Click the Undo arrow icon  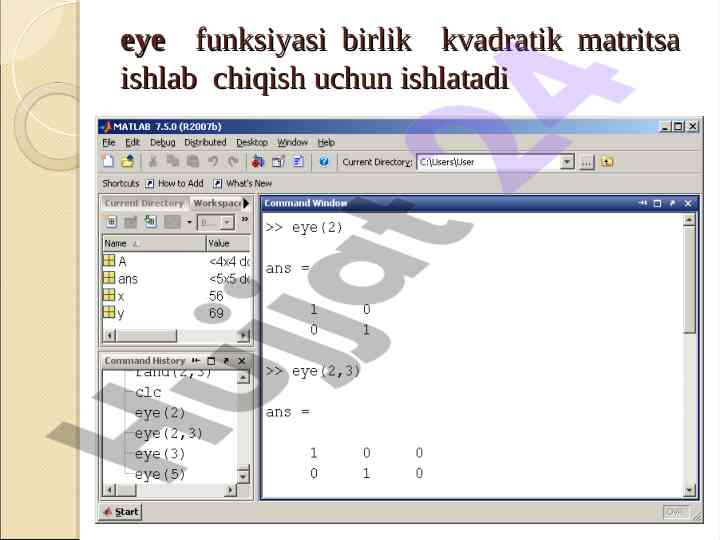coord(213,162)
